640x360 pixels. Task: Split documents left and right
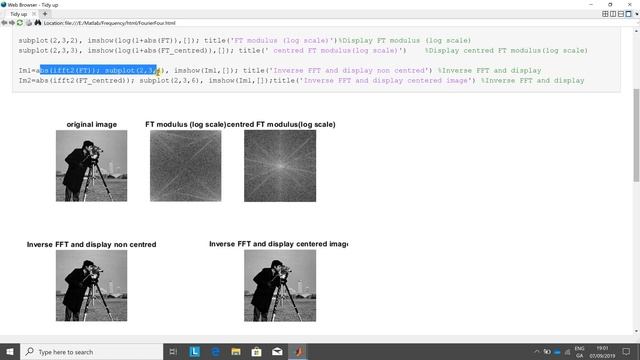613,14
